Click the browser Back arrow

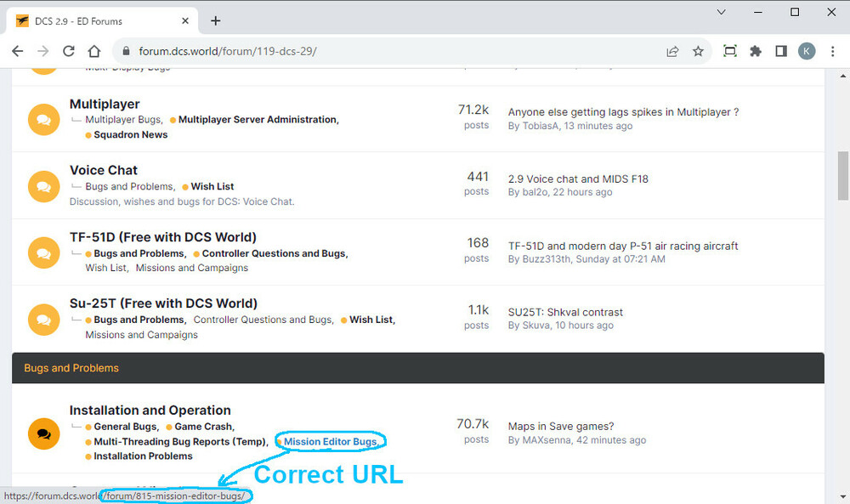(17, 51)
